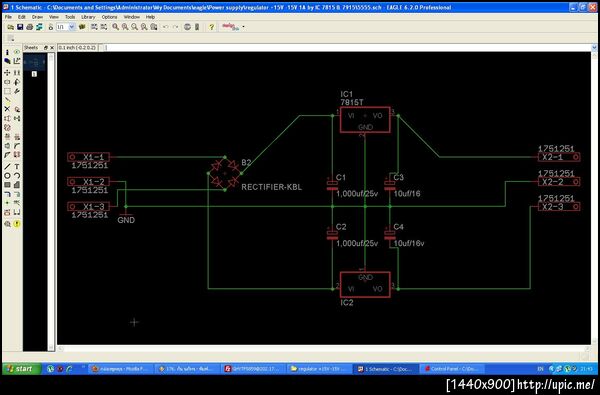Click the Undo arrow icon
600x395 pixels.
[166, 27]
